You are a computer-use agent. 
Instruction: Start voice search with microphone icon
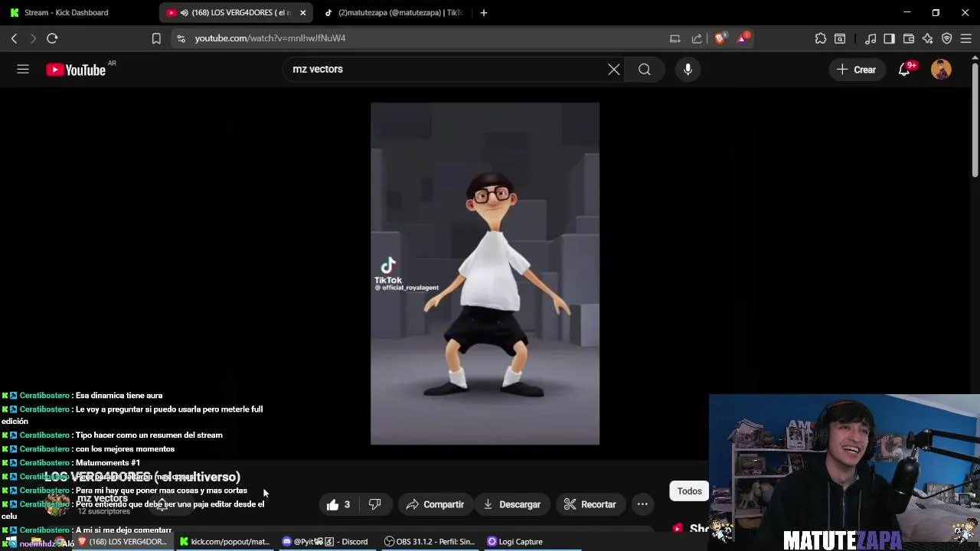tap(688, 70)
